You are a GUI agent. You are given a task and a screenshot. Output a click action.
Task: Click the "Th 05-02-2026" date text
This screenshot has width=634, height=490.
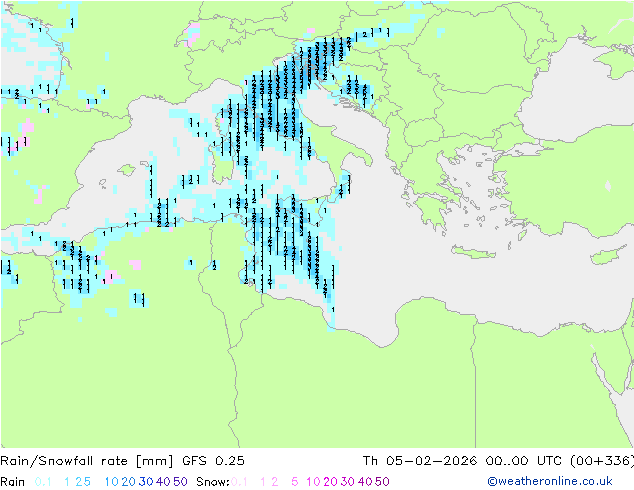coord(420,461)
